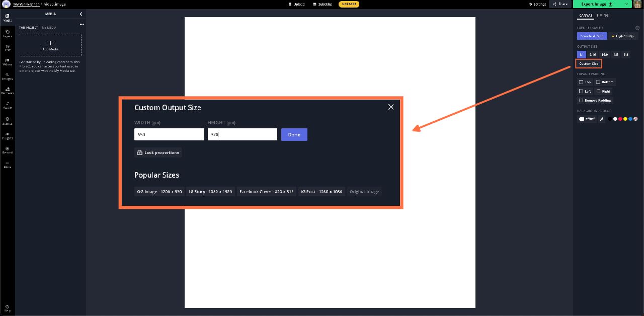This screenshot has height=316, width=644.
Task: Click Upload in the top bar
Action: coord(297,4)
